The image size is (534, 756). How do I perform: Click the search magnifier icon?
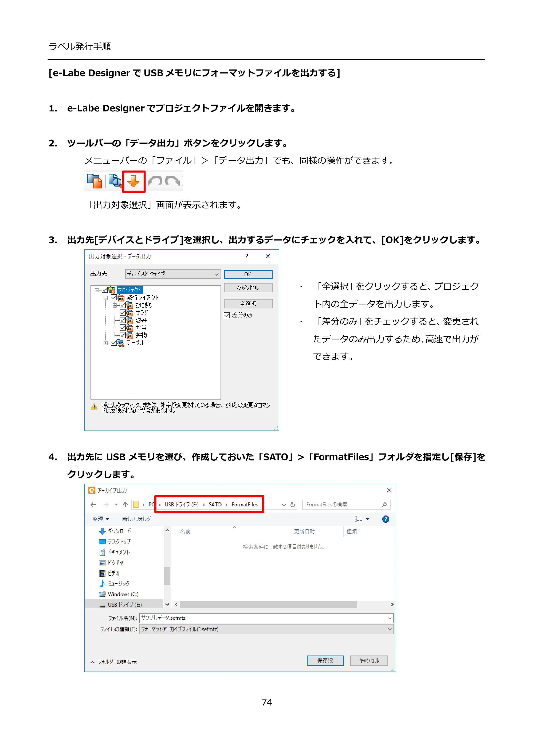[384, 505]
